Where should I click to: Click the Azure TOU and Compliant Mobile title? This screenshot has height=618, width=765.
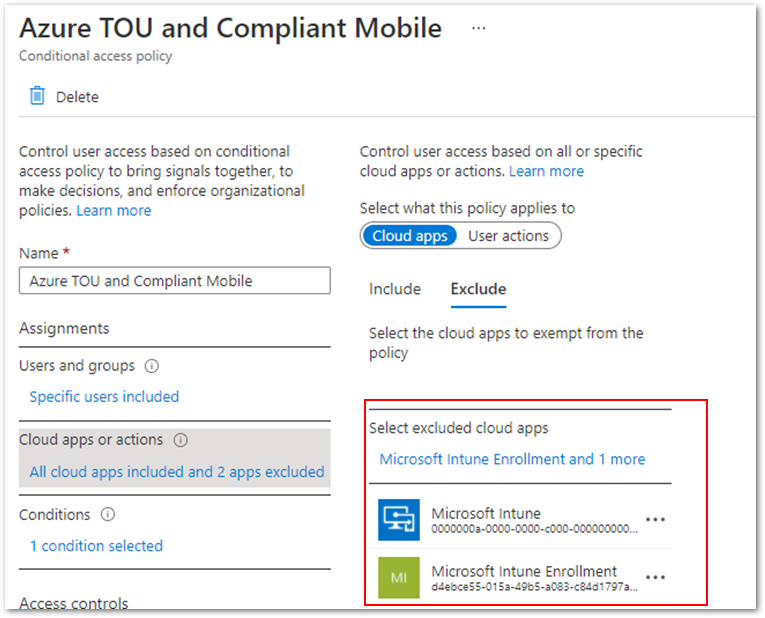[x=231, y=28]
